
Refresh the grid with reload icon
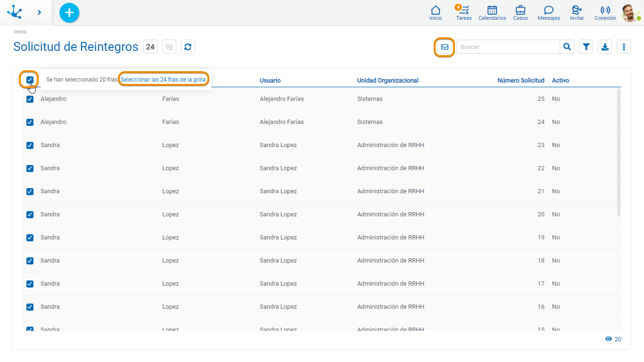pyautogui.click(x=188, y=47)
